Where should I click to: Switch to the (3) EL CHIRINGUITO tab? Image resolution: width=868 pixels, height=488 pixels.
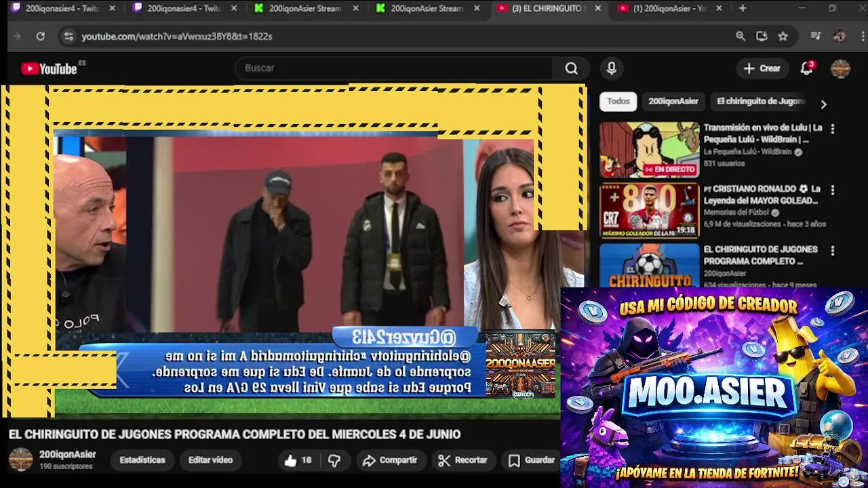[x=547, y=8]
